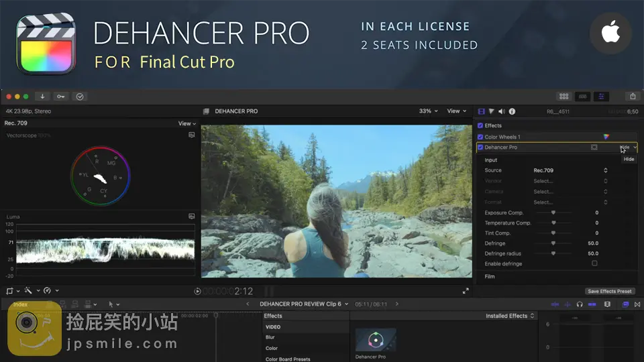Open the Camera Select popup
The image size is (644, 362).
point(570,192)
